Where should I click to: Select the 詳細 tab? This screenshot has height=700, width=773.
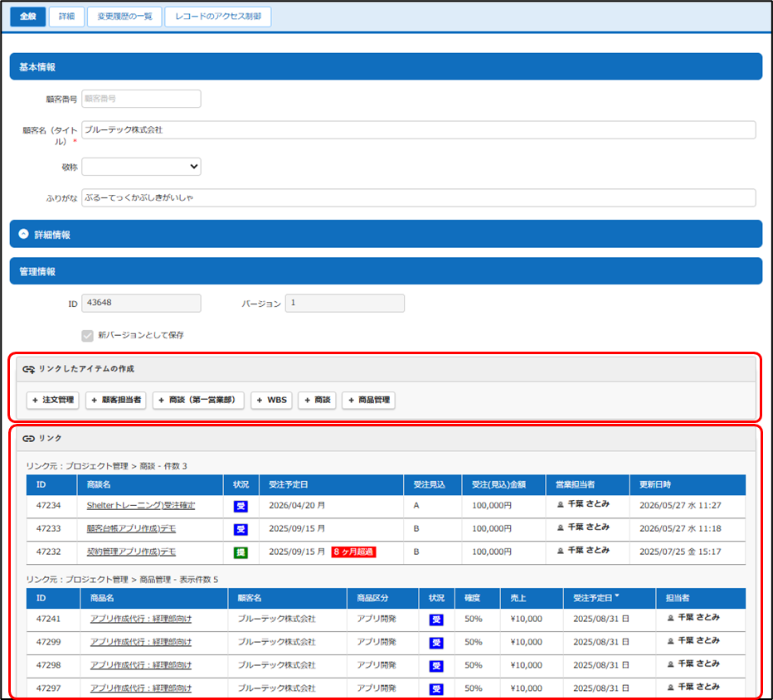click(x=66, y=17)
